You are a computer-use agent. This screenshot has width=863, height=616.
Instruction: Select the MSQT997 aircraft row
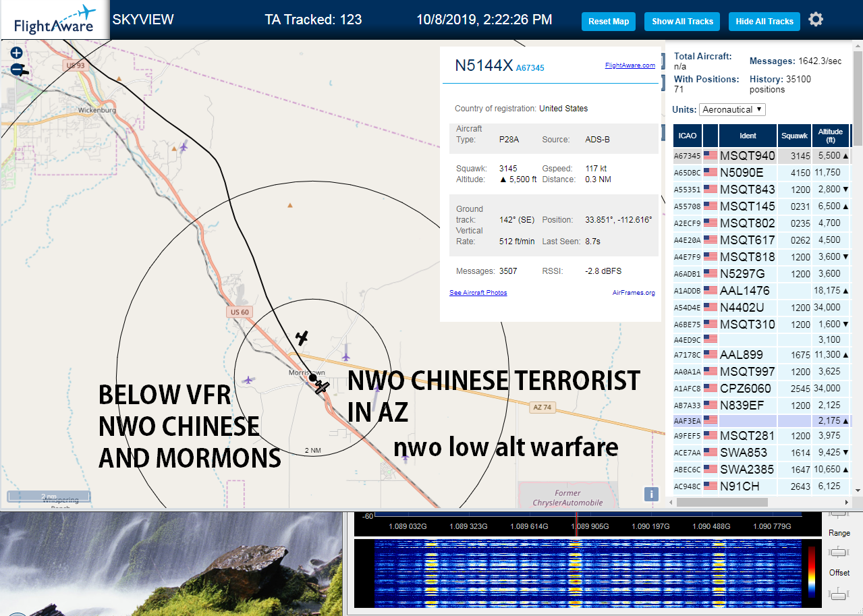tap(761, 372)
